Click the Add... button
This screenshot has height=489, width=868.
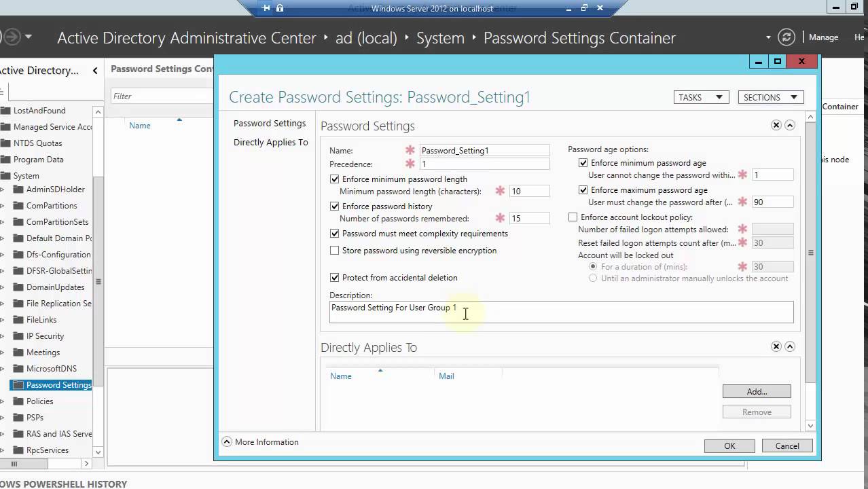pyautogui.click(x=757, y=391)
